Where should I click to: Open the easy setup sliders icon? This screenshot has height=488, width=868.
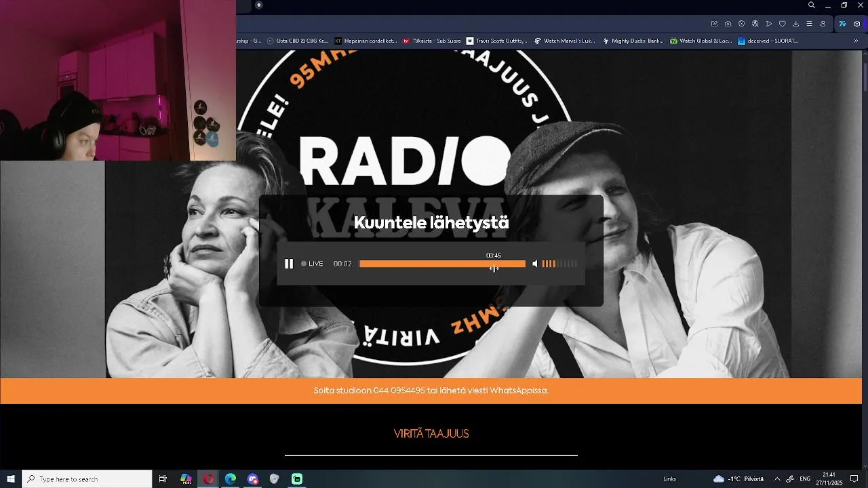[x=809, y=24]
